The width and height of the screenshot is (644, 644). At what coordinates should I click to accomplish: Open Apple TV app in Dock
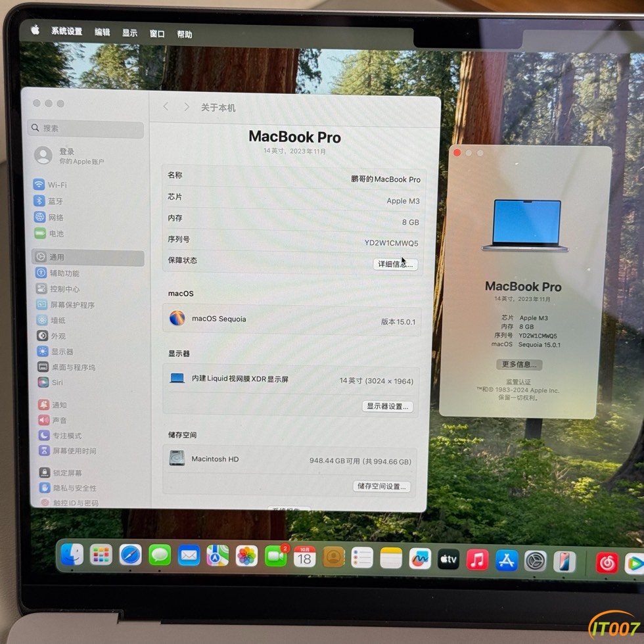[x=448, y=559]
